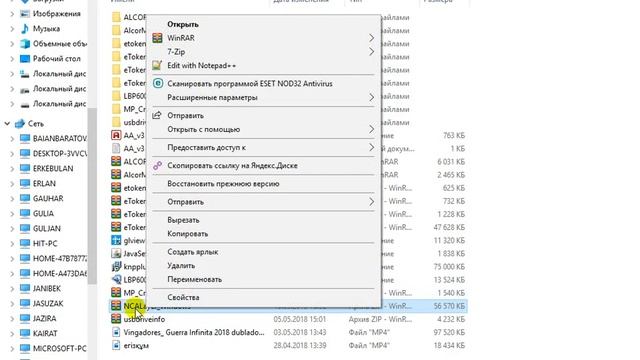Click the ESET icon in menu
Image resolution: width=640 pixels, height=360 pixels.
pos(158,83)
